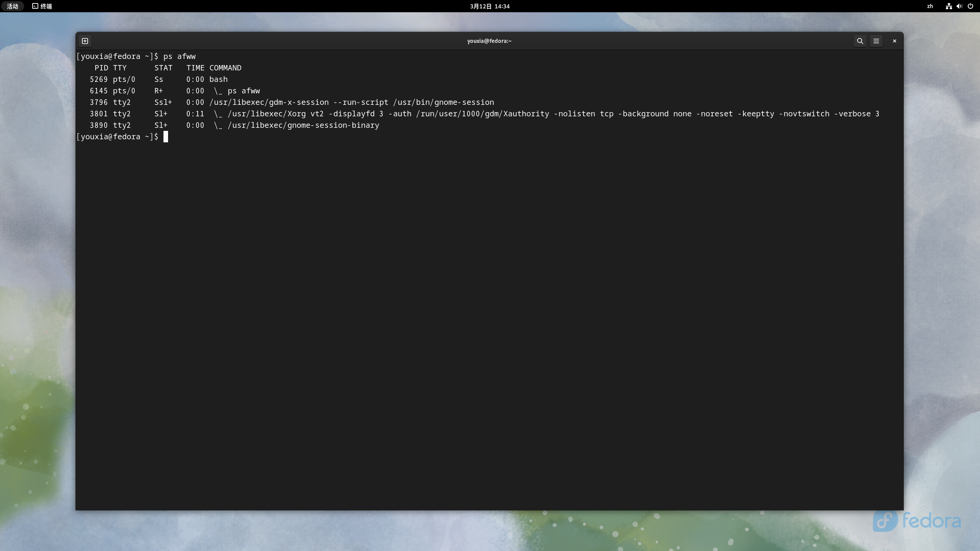980x551 pixels.
Task: Open the calendar from the clock display
Action: (489, 6)
